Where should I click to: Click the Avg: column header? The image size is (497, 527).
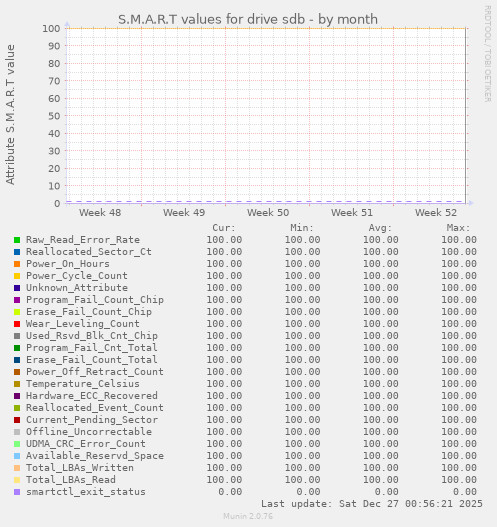tap(380, 228)
